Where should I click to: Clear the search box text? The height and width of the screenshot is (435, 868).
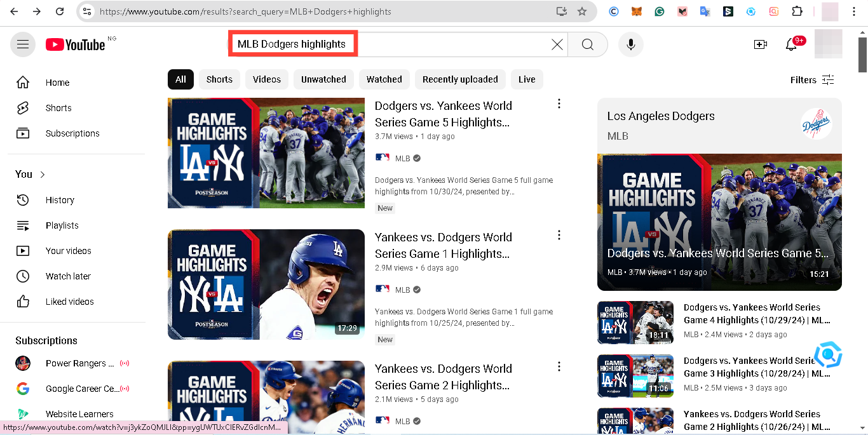[x=557, y=44]
